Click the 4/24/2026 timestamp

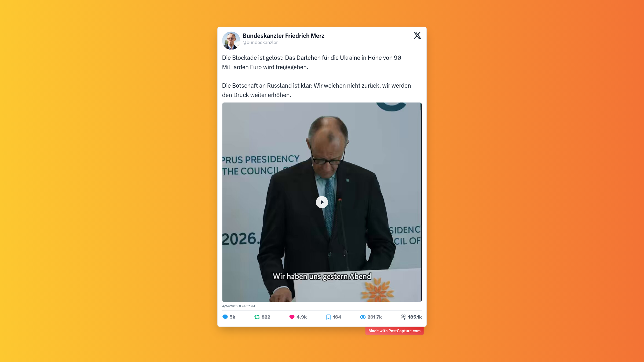click(238, 306)
